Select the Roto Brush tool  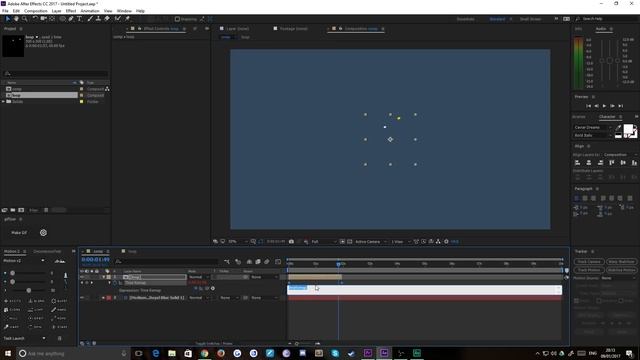pyautogui.click(x=118, y=19)
